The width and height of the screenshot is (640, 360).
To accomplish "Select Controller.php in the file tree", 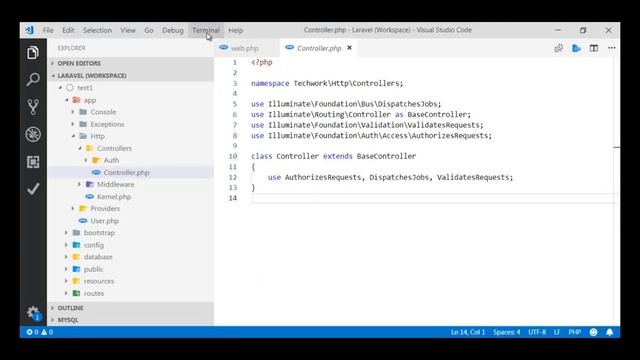I will (131, 172).
